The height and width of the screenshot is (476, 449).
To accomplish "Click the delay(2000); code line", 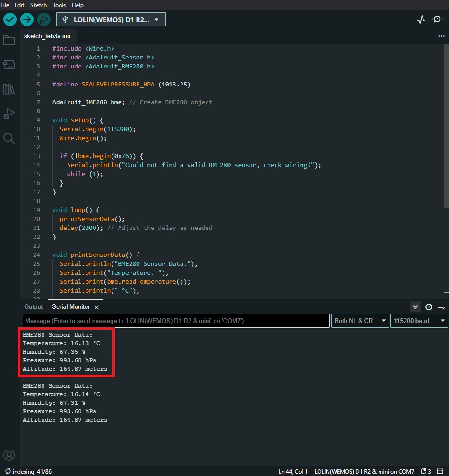I will click(81, 228).
